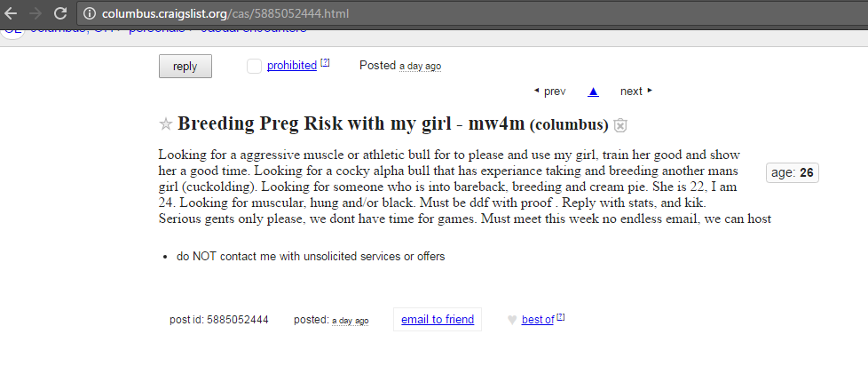Click the top "a day ago" timestamp
The width and height of the screenshot is (868, 382).
(420, 67)
